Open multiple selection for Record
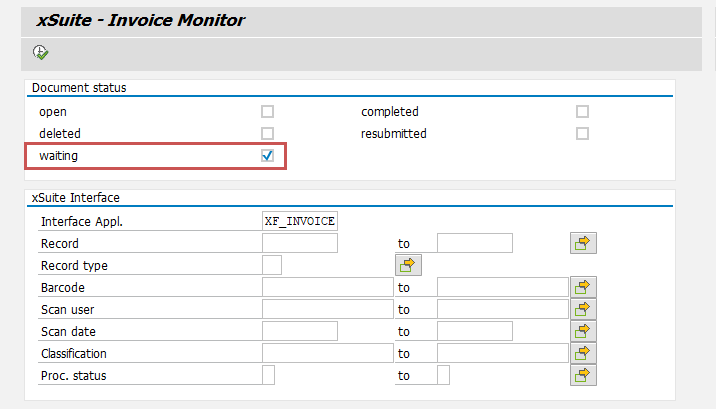This screenshot has height=409, width=716. 582,243
